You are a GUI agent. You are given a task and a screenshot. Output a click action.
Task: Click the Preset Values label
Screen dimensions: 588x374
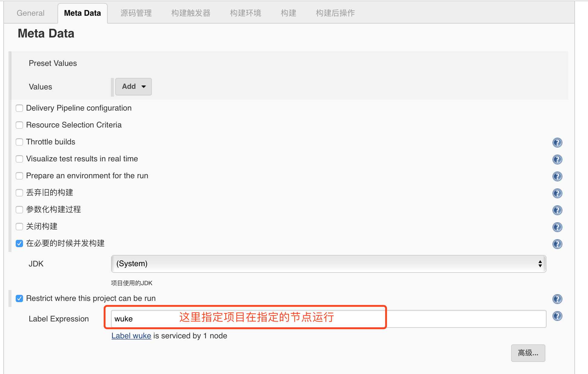[x=53, y=63]
